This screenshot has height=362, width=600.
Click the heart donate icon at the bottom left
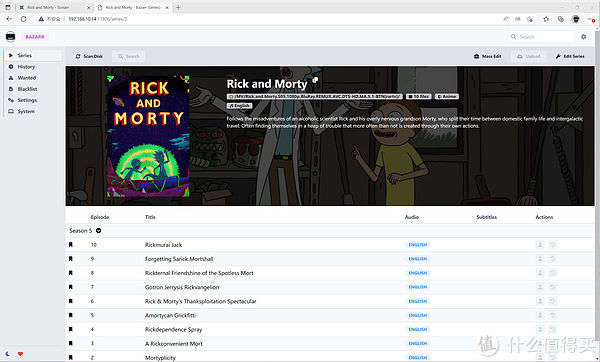point(20,354)
